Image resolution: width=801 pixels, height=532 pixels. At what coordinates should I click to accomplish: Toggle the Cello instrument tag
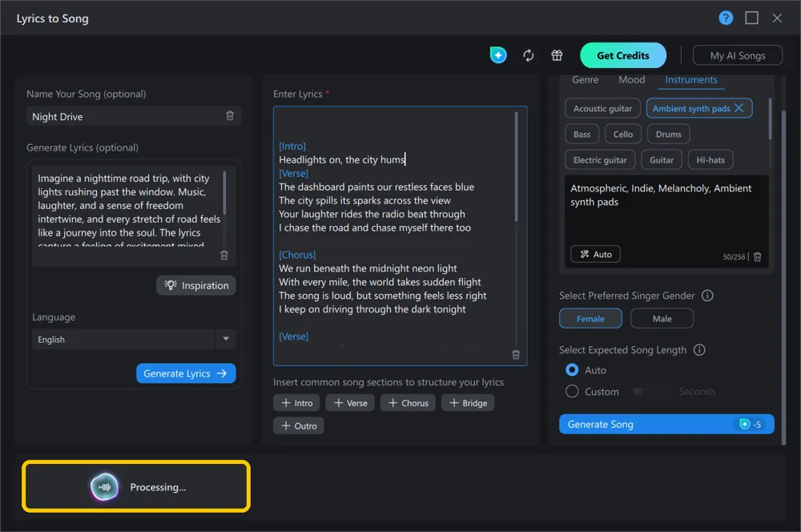click(622, 134)
